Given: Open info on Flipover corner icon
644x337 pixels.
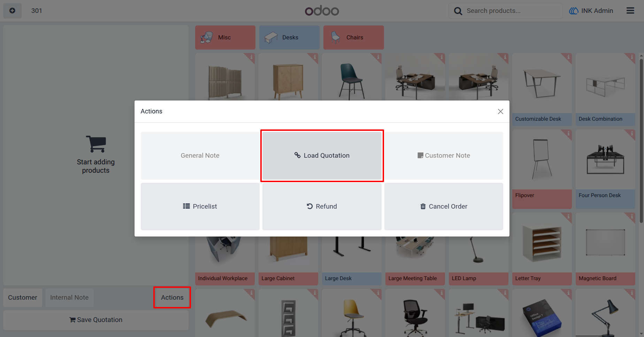Looking at the screenshot, I should [568, 133].
